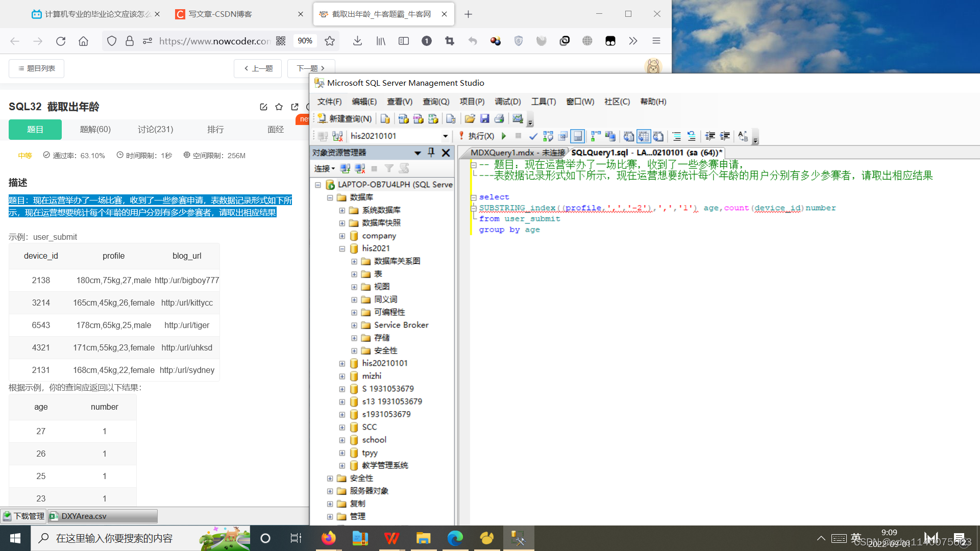
Task: Click the Parse checkmark icon
Action: pyautogui.click(x=533, y=136)
